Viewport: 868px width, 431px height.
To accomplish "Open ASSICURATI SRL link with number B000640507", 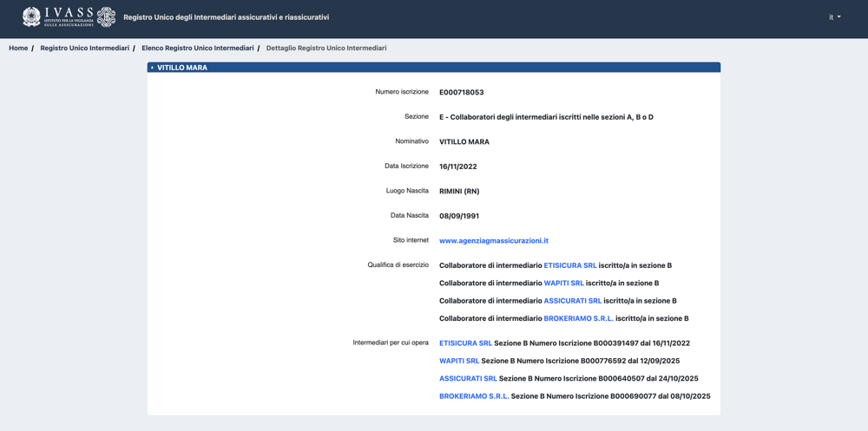I will [468, 378].
